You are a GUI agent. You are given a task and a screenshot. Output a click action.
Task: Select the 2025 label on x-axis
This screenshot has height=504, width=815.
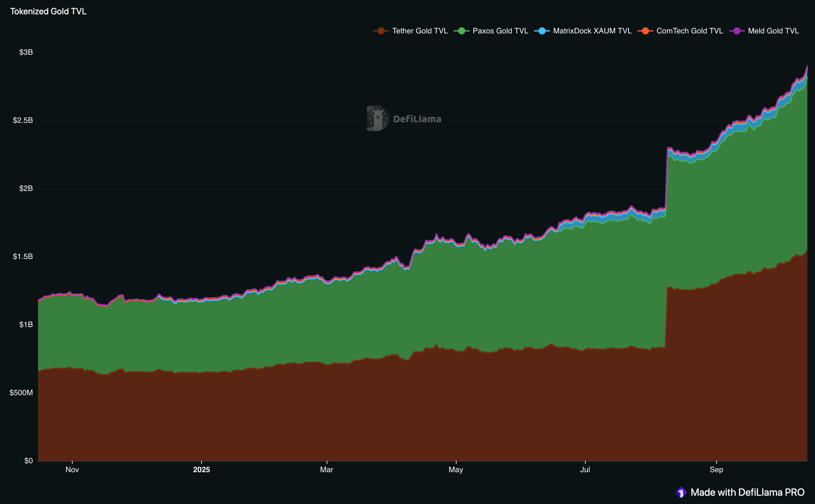tap(202, 470)
